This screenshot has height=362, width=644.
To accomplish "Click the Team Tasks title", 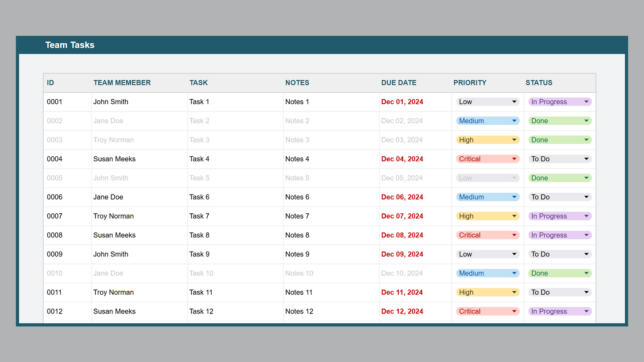I will pos(70,45).
